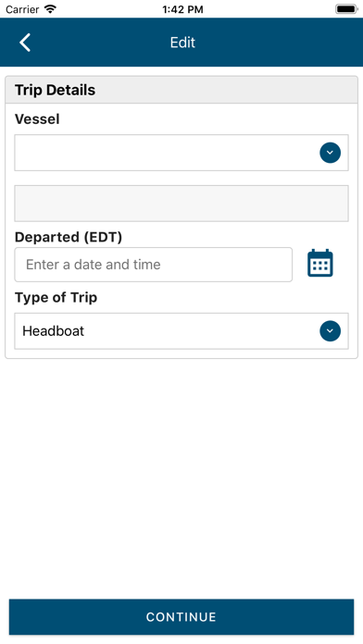Open the calendar date picker icon

320,263
